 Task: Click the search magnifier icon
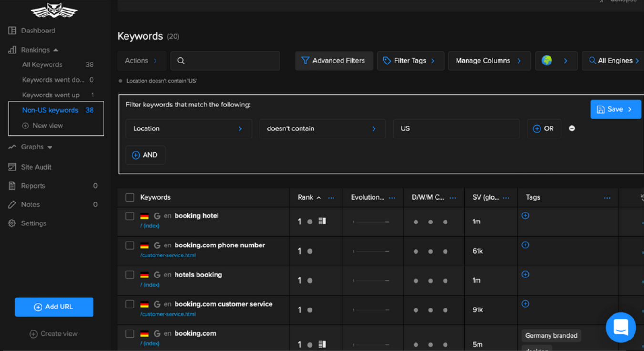(x=181, y=61)
